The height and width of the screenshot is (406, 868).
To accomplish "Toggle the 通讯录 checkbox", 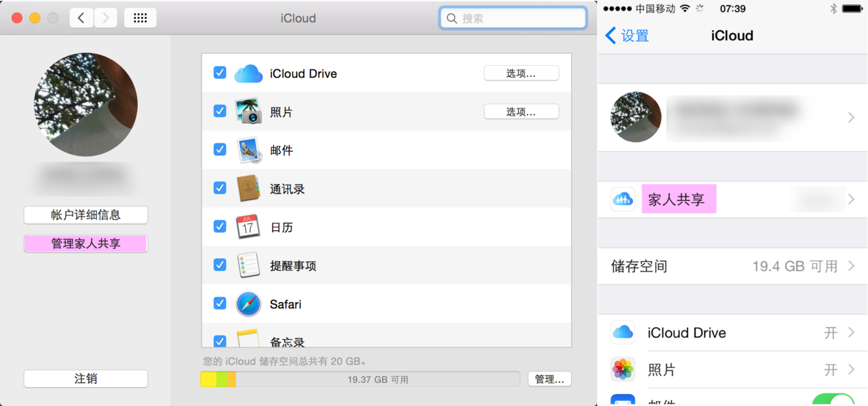I will pyautogui.click(x=220, y=188).
